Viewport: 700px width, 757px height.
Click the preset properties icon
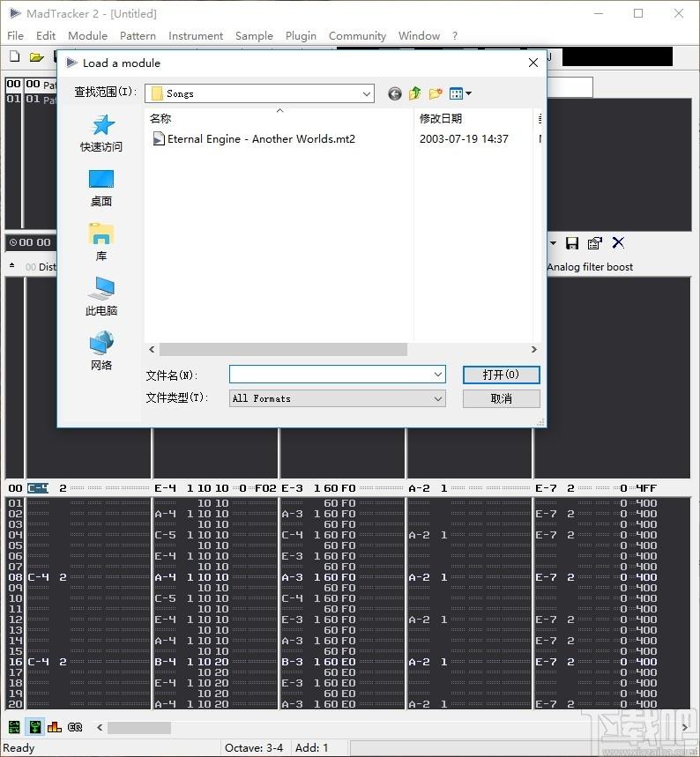595,243
